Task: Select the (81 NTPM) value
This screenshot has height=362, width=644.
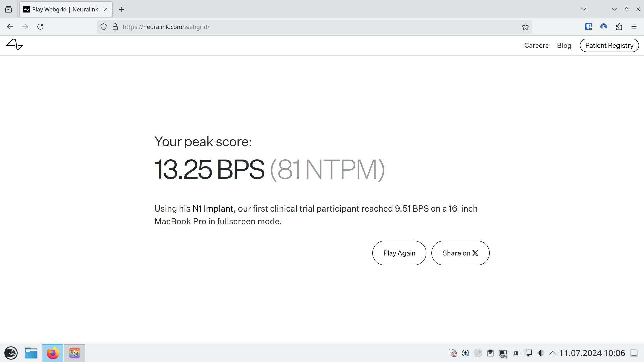Action: tap(327, 169)
